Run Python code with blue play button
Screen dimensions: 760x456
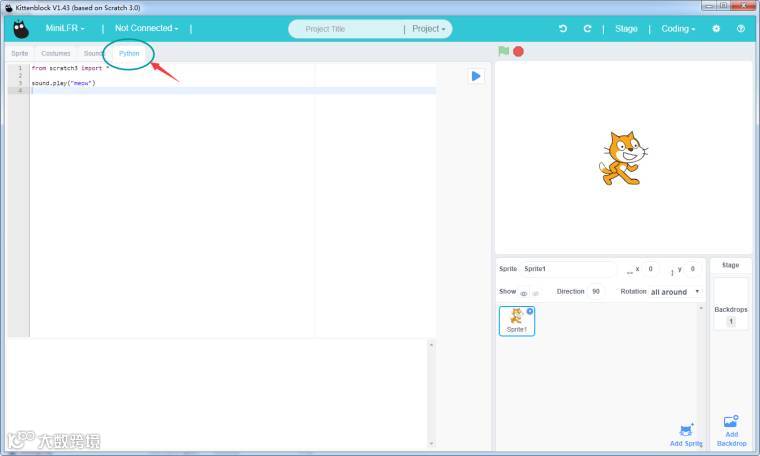(476, 76)
